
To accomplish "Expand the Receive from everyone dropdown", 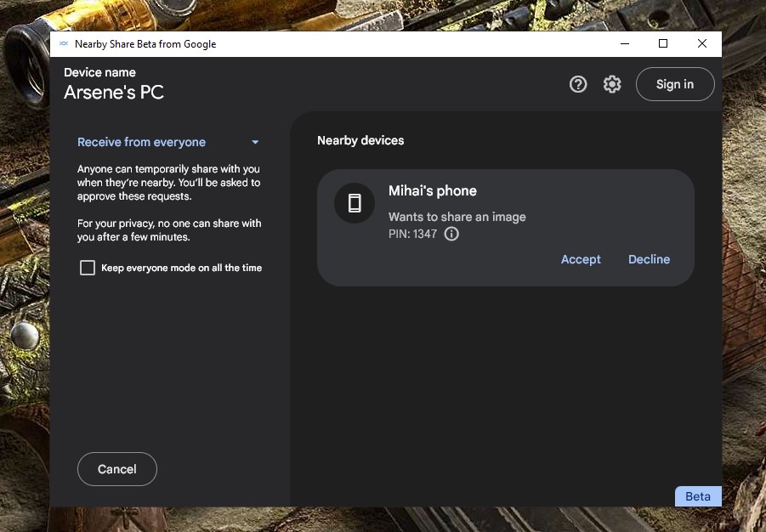I will point(168,142).
